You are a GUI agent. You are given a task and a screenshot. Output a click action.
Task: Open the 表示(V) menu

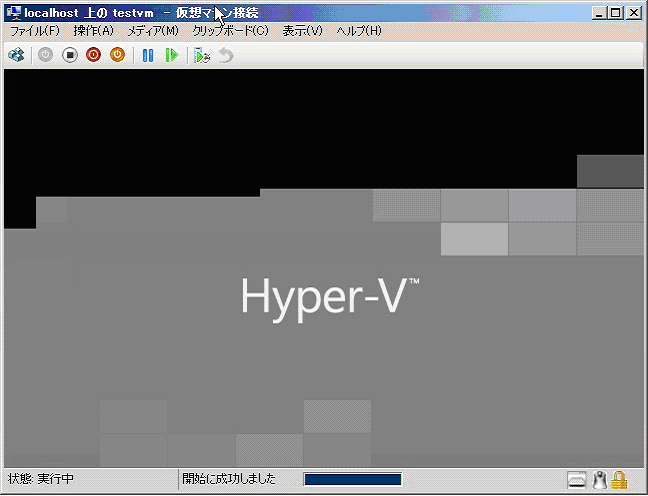pyautogui.click(x=303, y=31)
